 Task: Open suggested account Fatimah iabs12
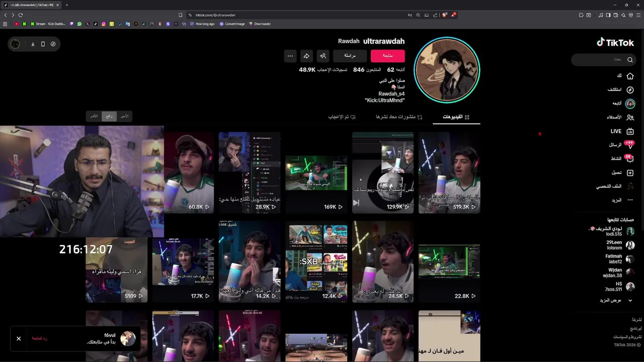(619, 259)
